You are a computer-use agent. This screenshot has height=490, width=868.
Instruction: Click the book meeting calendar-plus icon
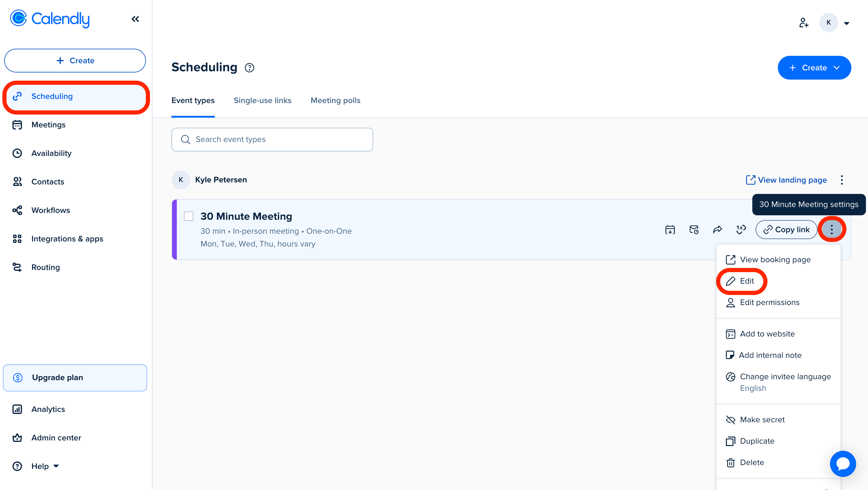[x=670, y=230]
